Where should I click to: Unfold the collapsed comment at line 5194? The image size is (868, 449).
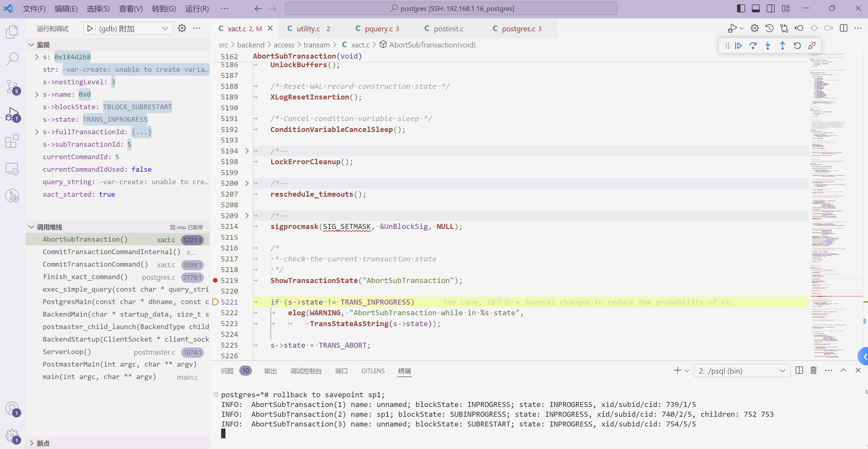pos(247,151)
